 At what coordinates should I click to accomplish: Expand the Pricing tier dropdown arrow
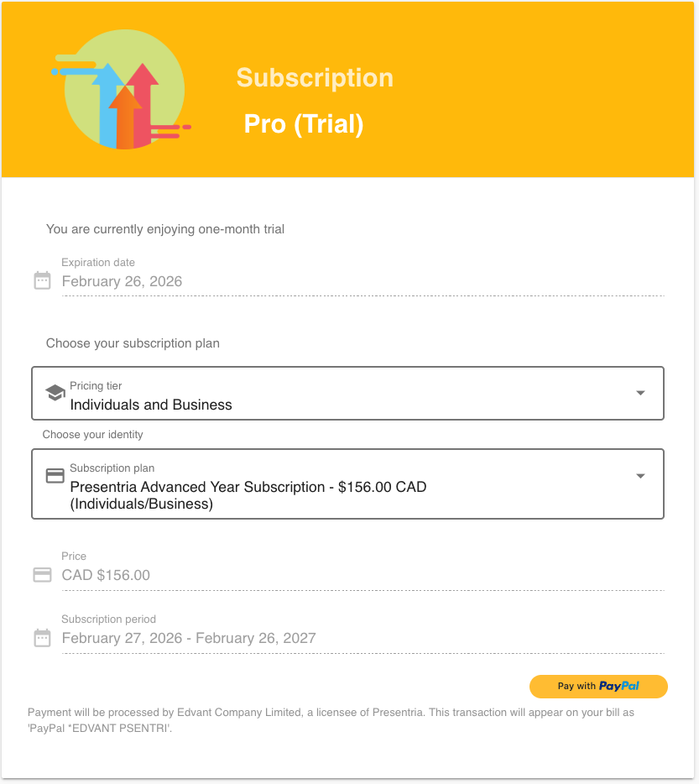click(x=640, y=393)
